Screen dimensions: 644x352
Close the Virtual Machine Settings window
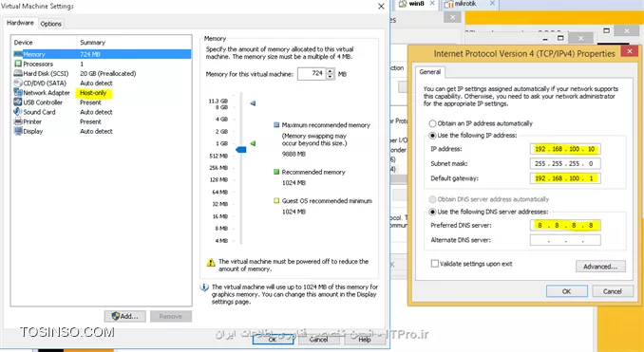pyautogui.click(x=381, y=6)
